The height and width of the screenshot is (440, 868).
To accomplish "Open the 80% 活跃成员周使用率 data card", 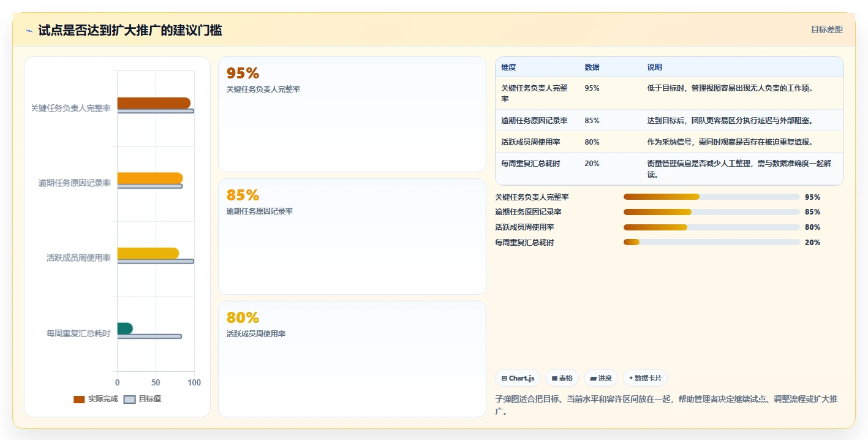I will click(x=352, y=359).
